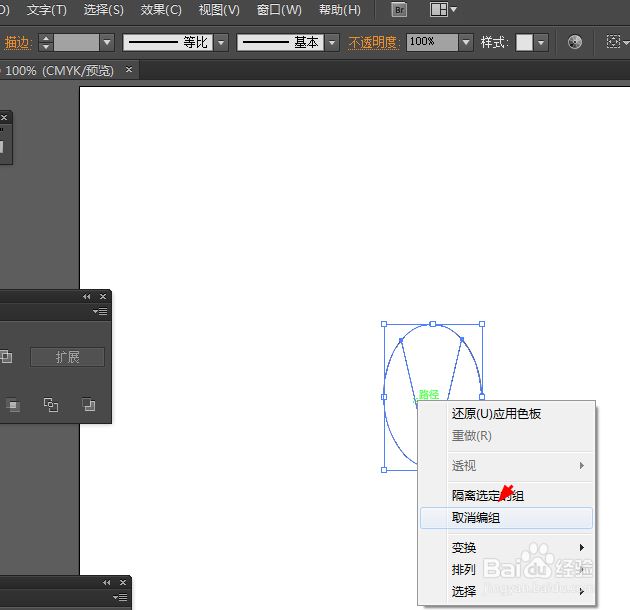Open the 视图(V) menu
Screen dimensions: 630x610
pos(219,10)
